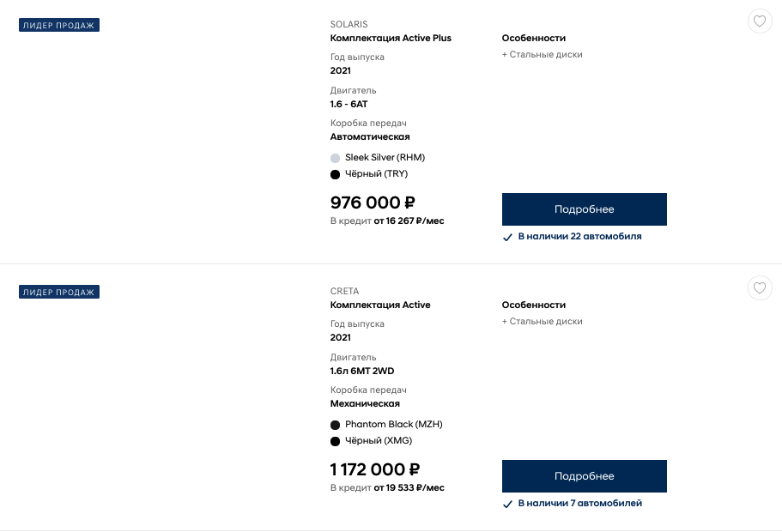Add Creta Active to favorites heart
Image resolution: width=782 pixels, height=532 pixels.
click(x=760, y=288)
